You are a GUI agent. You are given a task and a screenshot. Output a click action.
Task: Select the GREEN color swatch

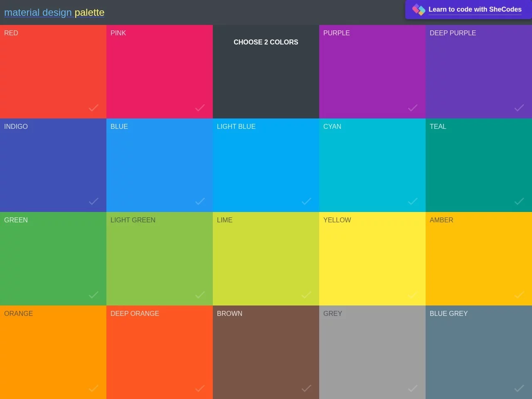click(53, 259)
